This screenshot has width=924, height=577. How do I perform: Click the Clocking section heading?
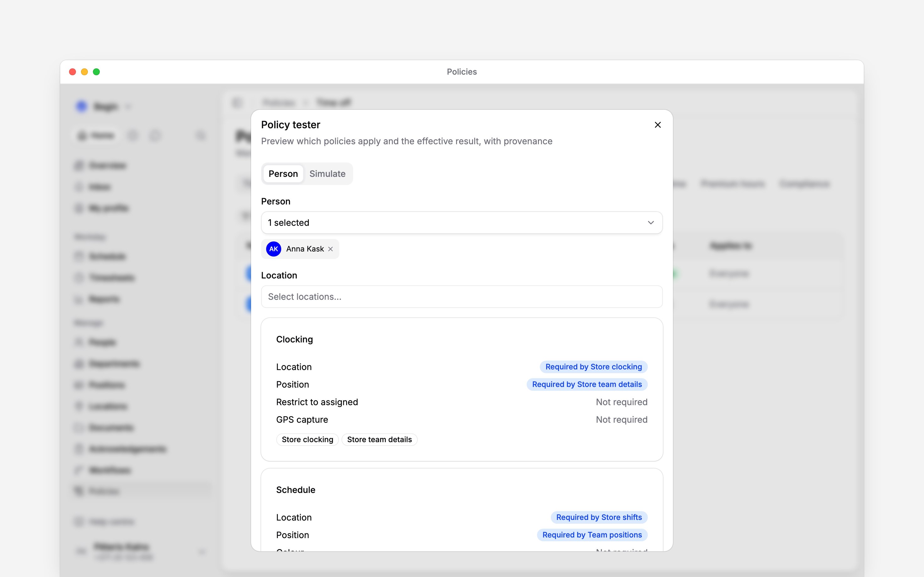click(294, 339)
